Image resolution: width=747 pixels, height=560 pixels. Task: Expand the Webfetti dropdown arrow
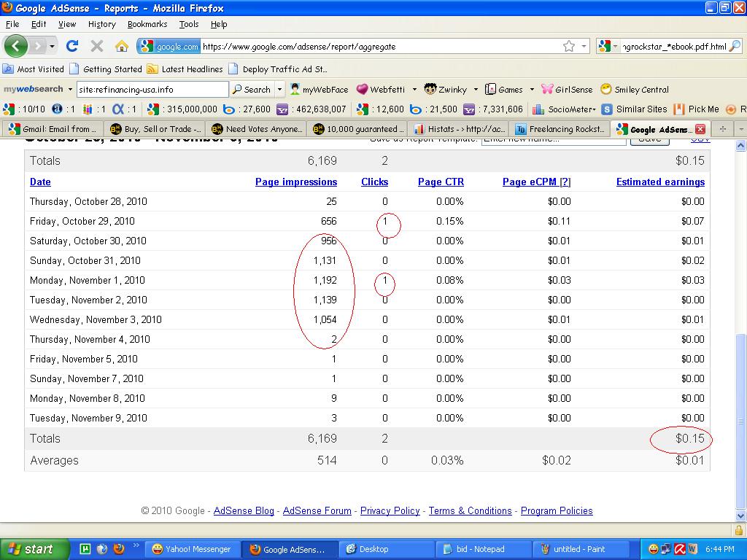(414, 89)
